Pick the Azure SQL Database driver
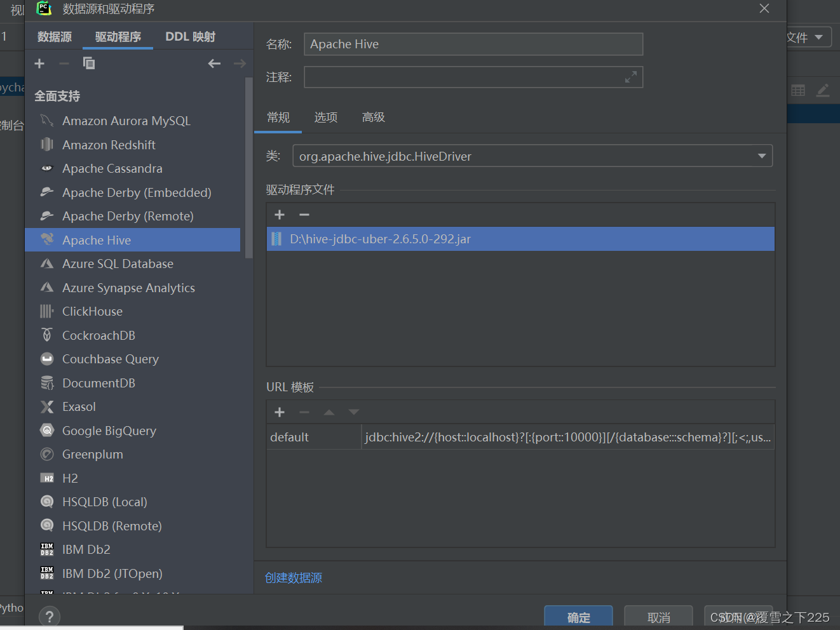The height and width of the screenshot is (630, 840). pos(132,264)
